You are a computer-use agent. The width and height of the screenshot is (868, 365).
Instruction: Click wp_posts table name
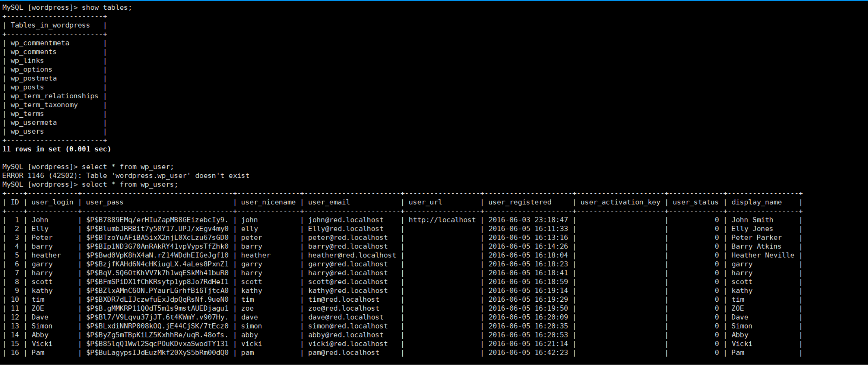(x=27, y=87)
